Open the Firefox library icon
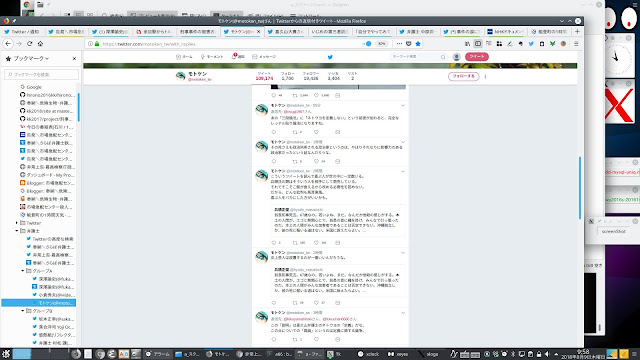This screenshot has height=360, width=640. pyautogui.click(x=467, y=44)
